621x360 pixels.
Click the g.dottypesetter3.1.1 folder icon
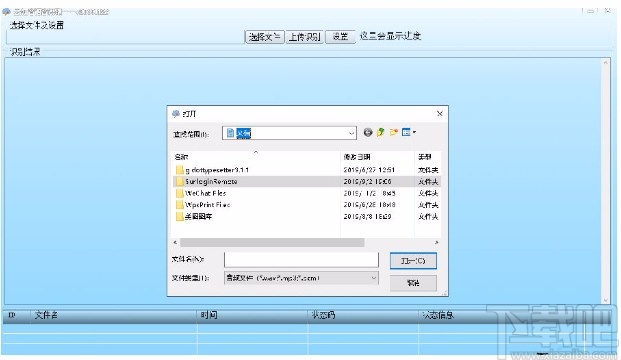point(180,170)
